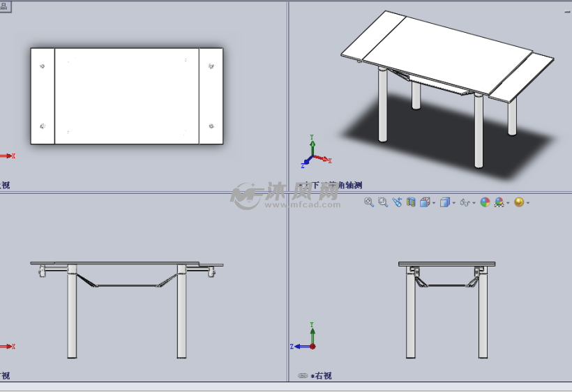Open the Apply Scene dropdown arrow

[x=508, y=203]
